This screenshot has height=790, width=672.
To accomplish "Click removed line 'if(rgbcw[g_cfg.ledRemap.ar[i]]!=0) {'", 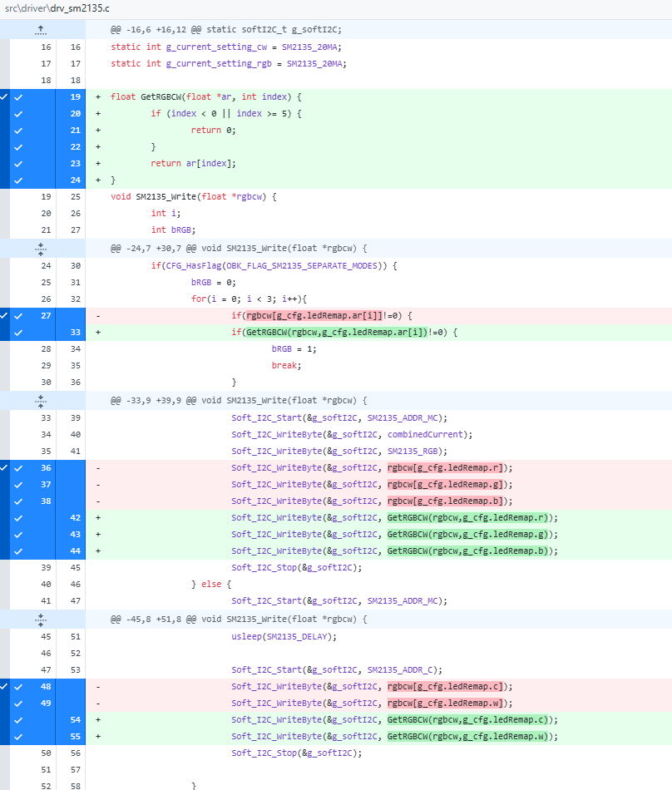I will click(x=322, y=315).
